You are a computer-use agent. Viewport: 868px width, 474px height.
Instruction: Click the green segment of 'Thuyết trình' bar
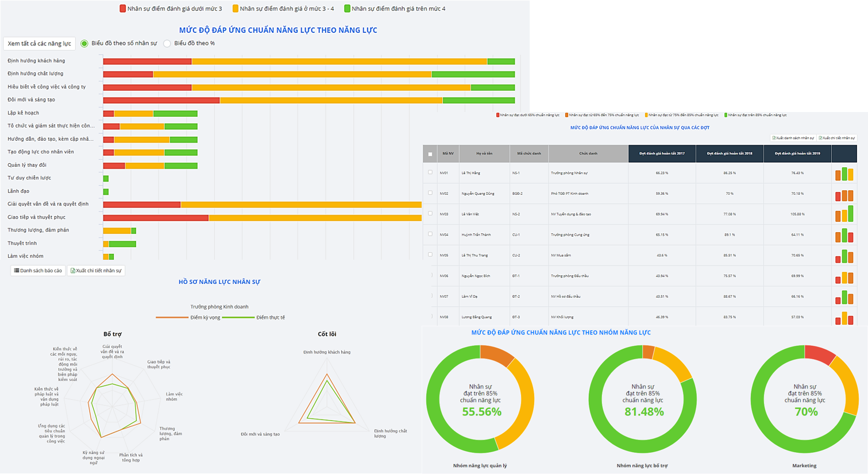122,244
